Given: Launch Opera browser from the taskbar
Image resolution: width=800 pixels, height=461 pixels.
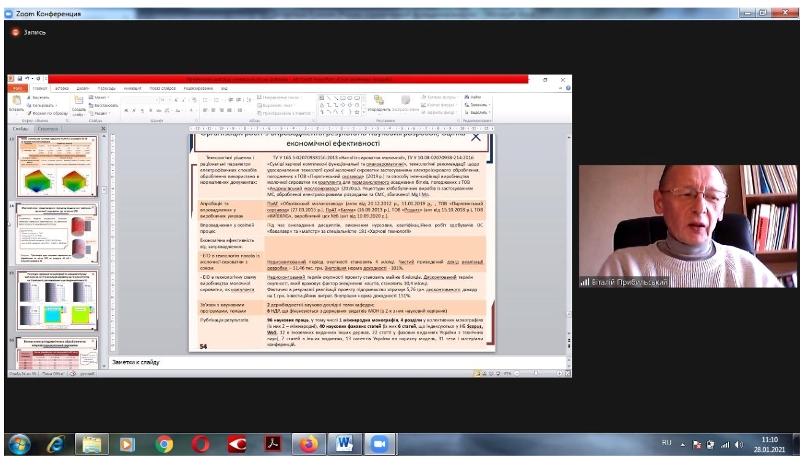Looking at the screenshot, I should [x=201, y=442].
